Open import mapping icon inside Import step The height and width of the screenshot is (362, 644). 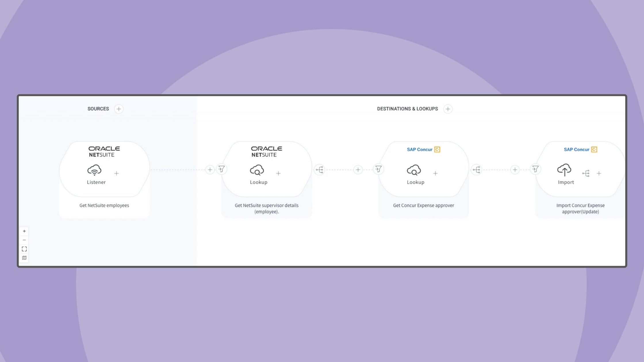586,173
